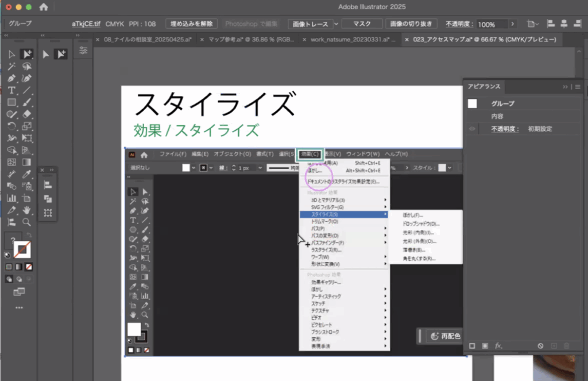Choose the Hand tool

26,210
